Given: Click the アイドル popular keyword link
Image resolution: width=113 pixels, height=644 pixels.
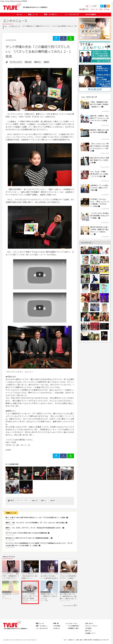Looking at the screenshot, I should [106, 9].
